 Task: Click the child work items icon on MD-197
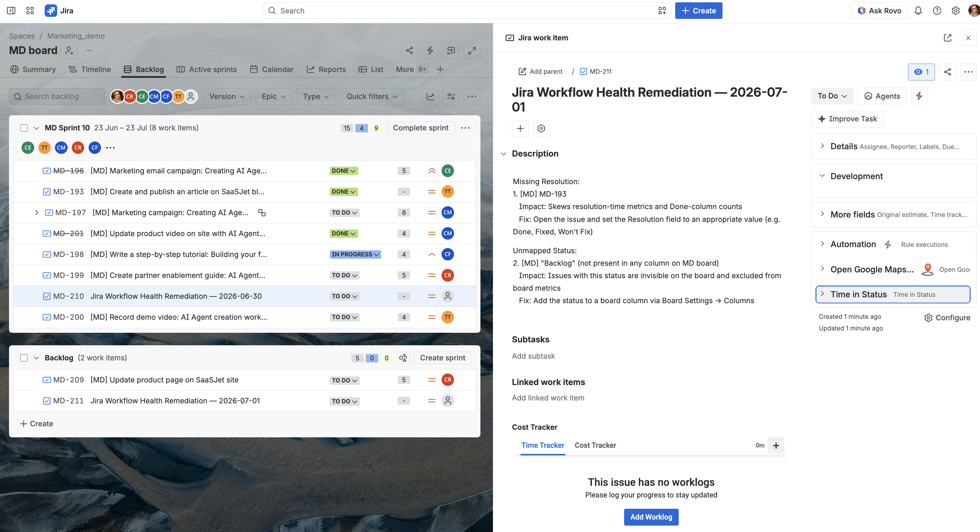click(x=262, y=213)
